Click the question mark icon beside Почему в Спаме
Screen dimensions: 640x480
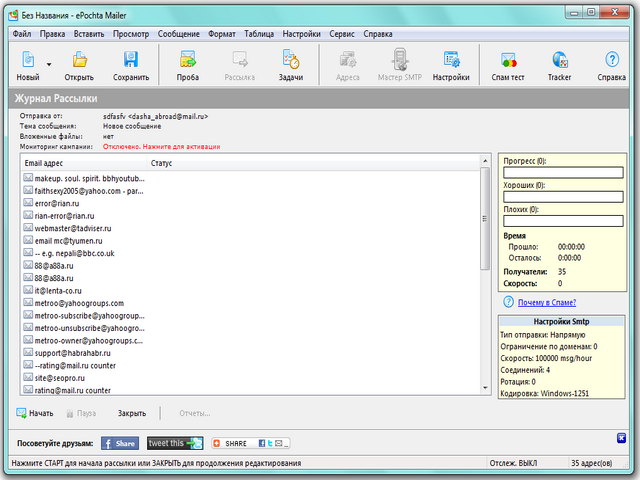tap(508, 302)
